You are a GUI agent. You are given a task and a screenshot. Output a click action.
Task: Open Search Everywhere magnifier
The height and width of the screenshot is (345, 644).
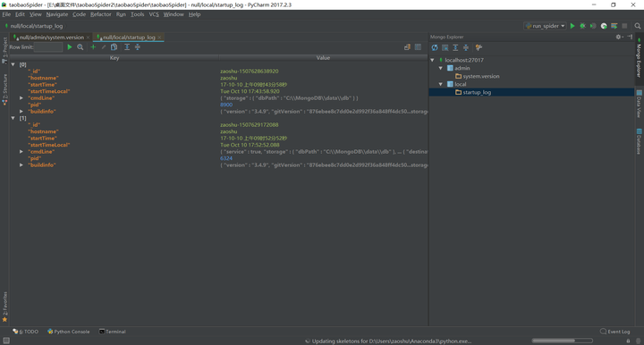coord(638,26)
